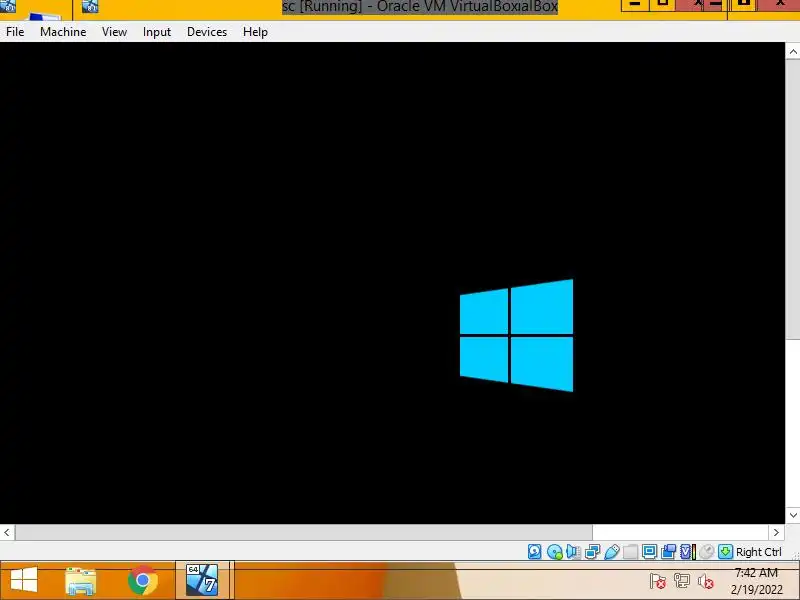Open the Machine menu
800x600 pixels.
pos(63,32)
